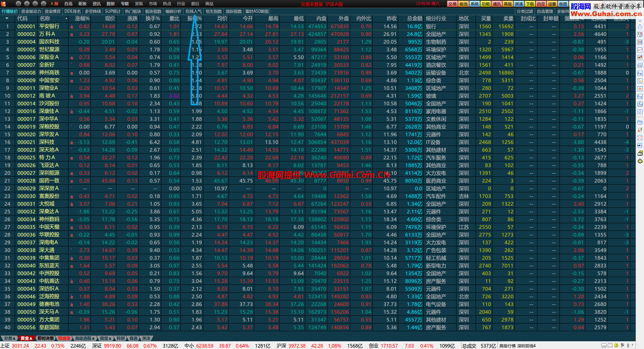Click the blue folder icon in right sidebar
The image size is (644, 349).
click(x=640, y=122)
